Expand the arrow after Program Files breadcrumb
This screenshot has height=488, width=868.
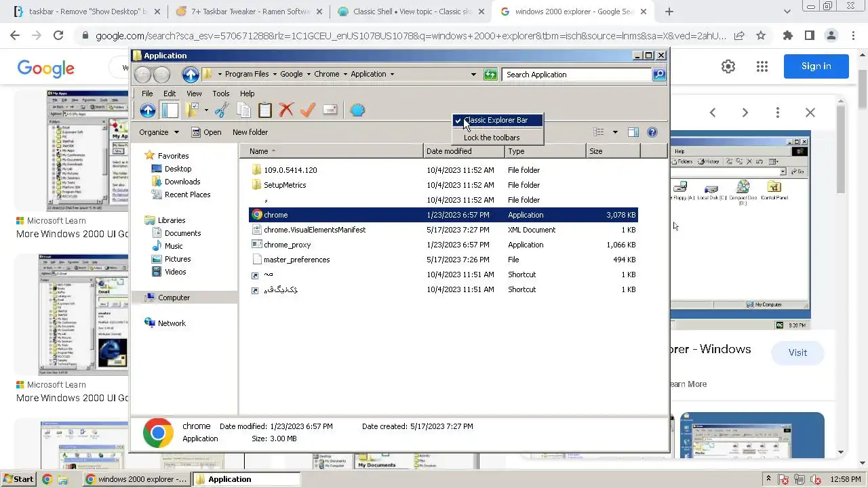(x=273, y=75)
